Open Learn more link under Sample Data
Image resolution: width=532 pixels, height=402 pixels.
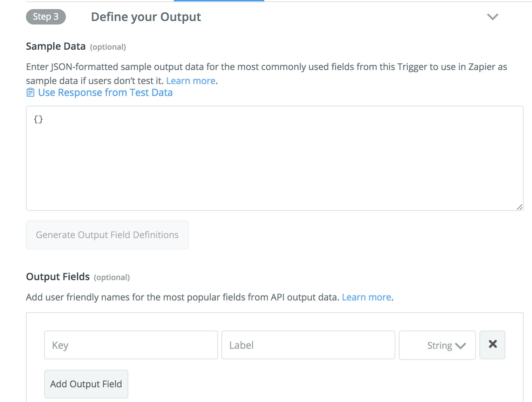point(191,81)
